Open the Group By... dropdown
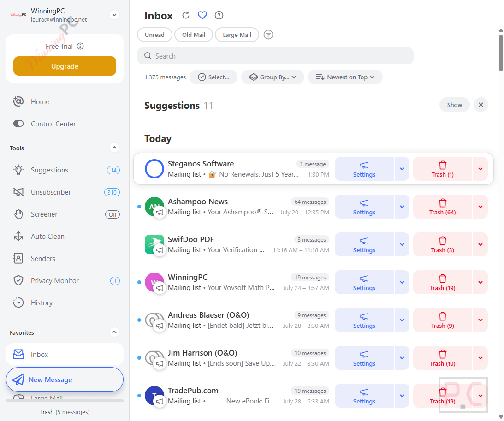 pyautogui.click(x=273, y=77)
